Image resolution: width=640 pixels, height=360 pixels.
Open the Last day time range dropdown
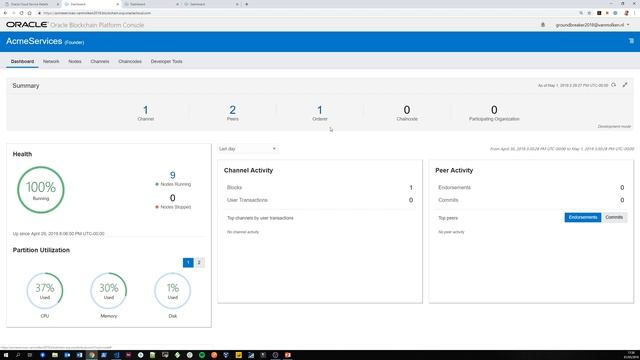247,149
